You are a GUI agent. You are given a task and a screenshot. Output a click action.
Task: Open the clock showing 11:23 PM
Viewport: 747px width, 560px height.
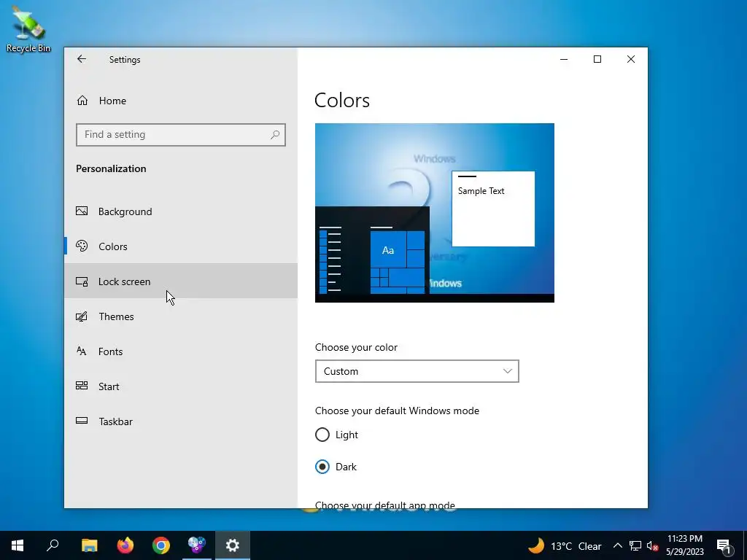coord(684,545)
